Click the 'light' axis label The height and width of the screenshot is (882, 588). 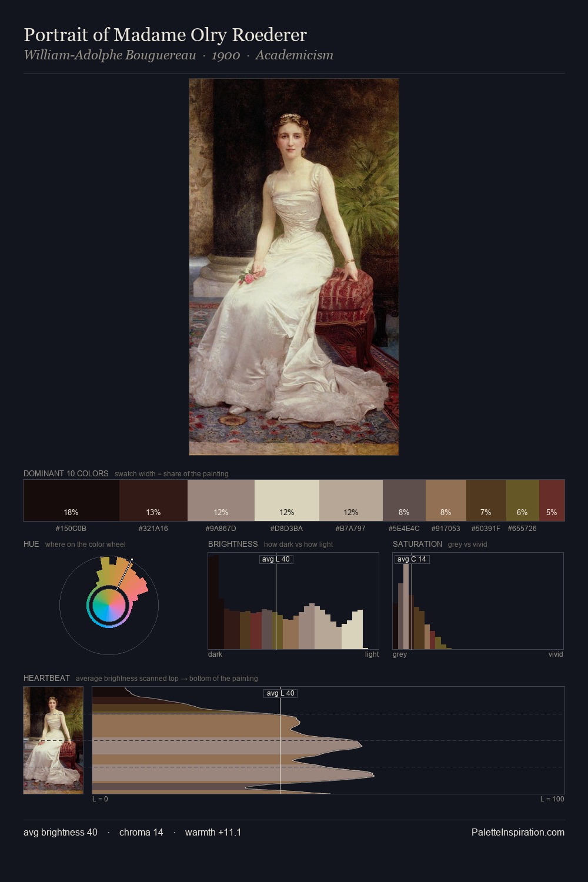372,654
